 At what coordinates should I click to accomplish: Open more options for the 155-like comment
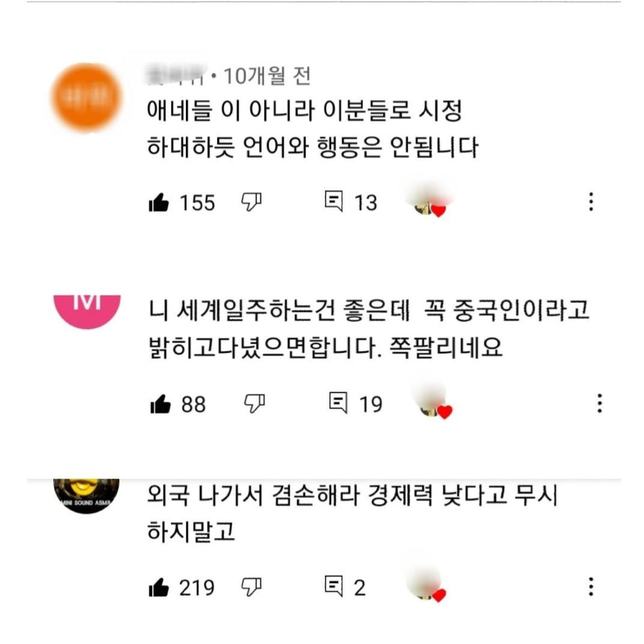[x=591, y=201]
